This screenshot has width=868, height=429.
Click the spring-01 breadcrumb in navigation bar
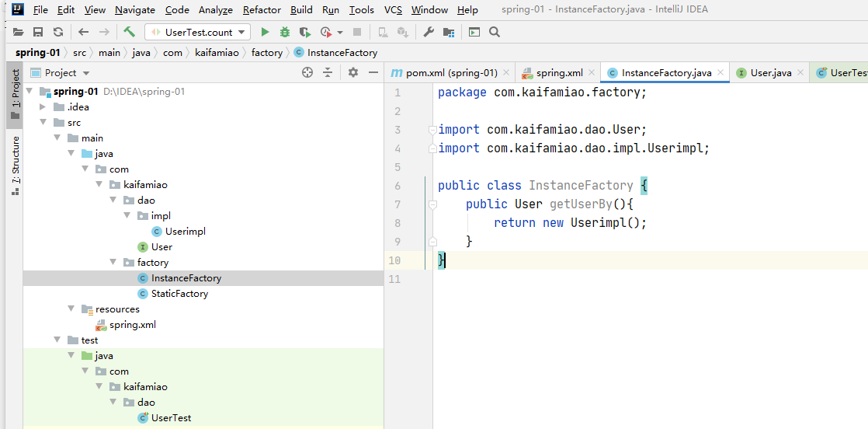[37, 53]
